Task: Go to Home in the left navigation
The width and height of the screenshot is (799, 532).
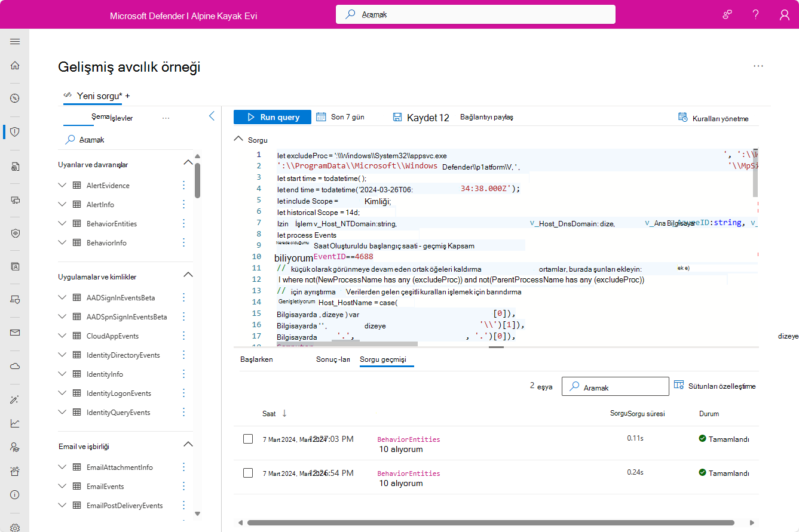Action: tap(15, 66)
